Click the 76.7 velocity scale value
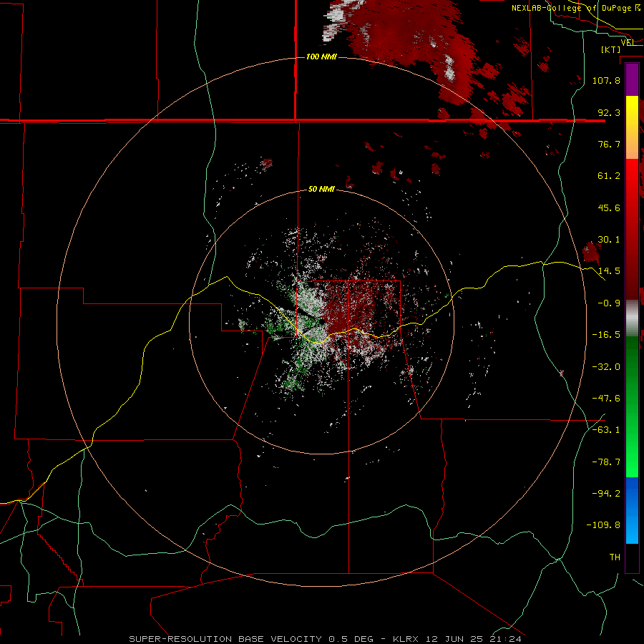The width and height of the screenshot is (644, 644). tap(609, 144)
